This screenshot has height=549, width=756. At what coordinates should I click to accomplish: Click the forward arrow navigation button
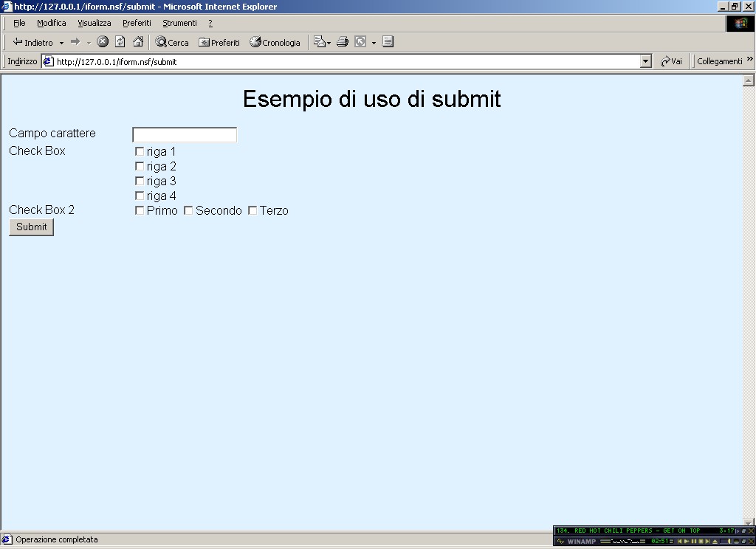pos(75,42)
